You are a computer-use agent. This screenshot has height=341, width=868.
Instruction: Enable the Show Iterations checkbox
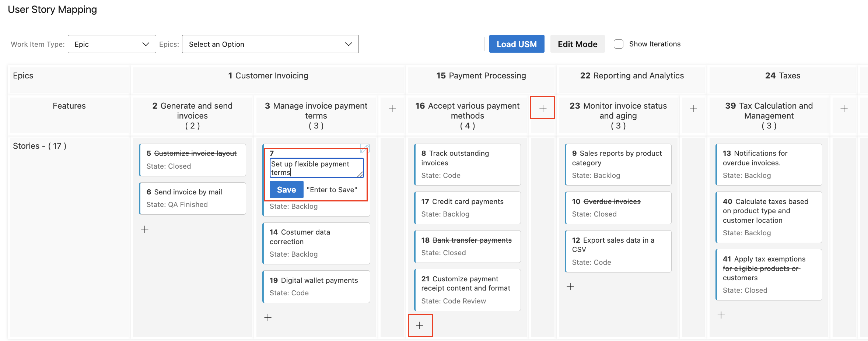click(x=618, y=43)
